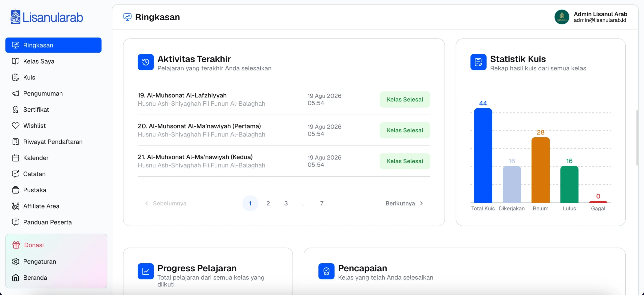Click the Kuis sidebar icon

(16, 77)
